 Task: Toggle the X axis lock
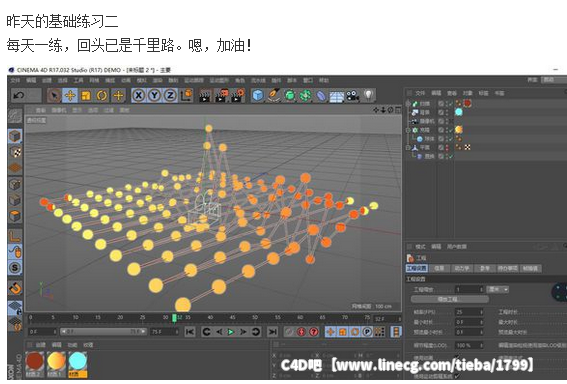click(138, 96)
